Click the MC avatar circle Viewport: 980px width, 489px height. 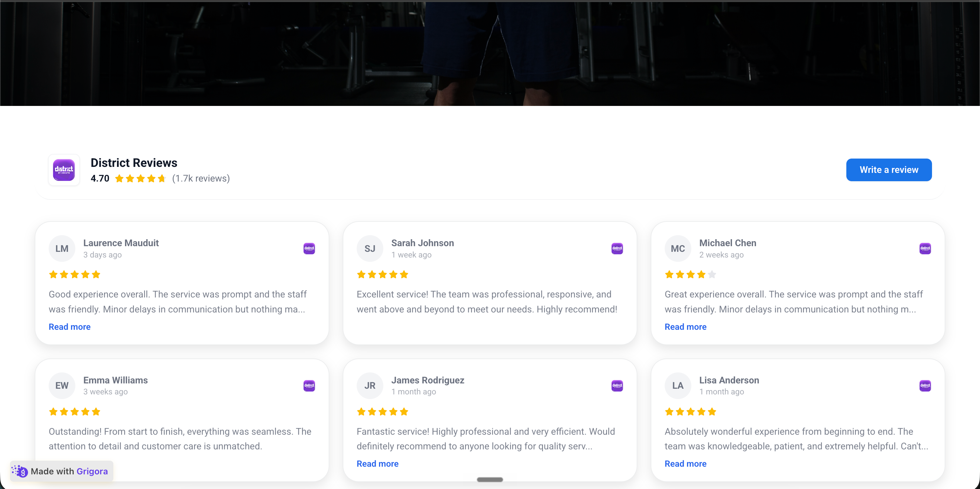tap(678, 249)
